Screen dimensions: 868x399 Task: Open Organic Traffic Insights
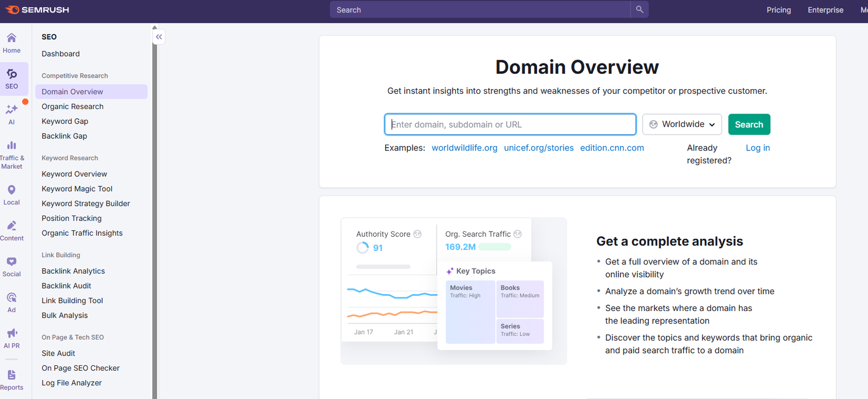click(x=82, y=233)
